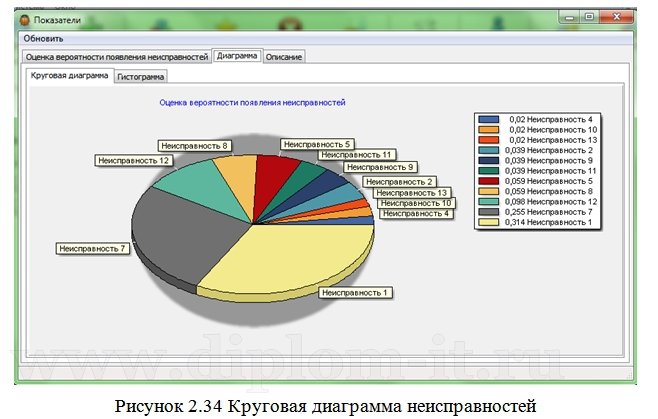Switch to the Гистограмма sub-tab
This screenshot has height=419, width=658.
141,77
